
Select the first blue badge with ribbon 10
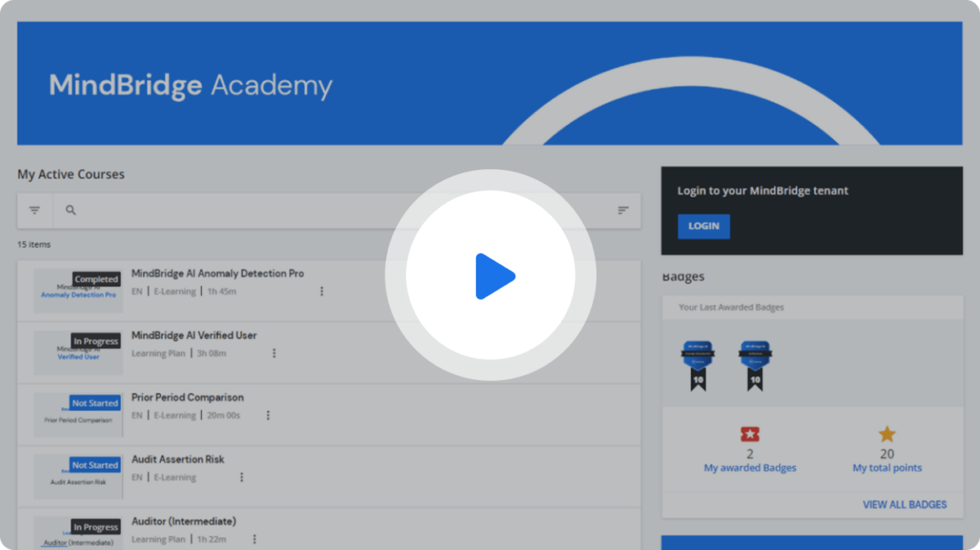coord(696,362)
